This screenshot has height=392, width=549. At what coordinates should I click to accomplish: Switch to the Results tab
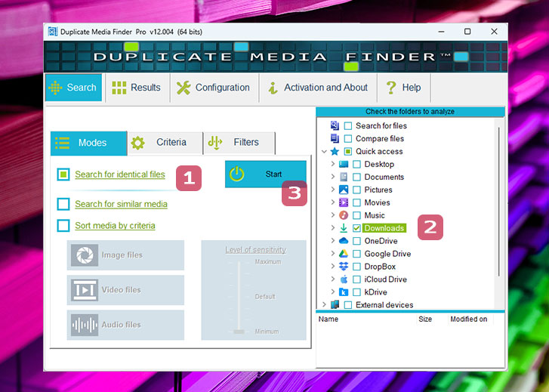tap(137, 88)
